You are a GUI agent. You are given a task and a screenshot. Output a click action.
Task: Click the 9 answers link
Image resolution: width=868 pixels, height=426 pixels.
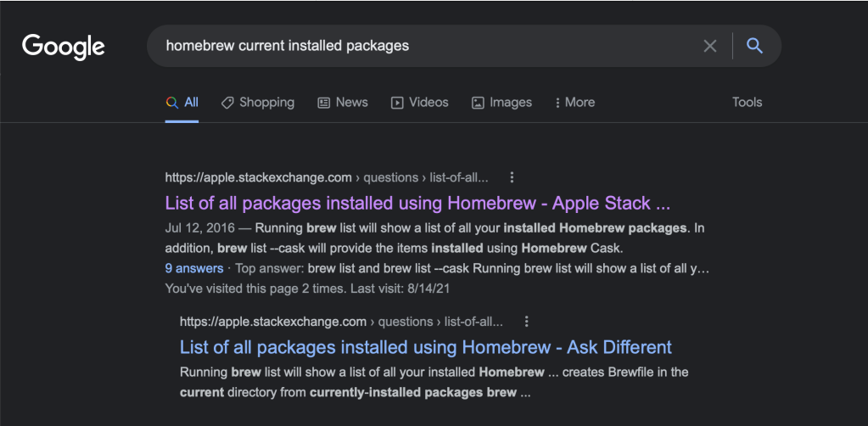click(194, 268)
